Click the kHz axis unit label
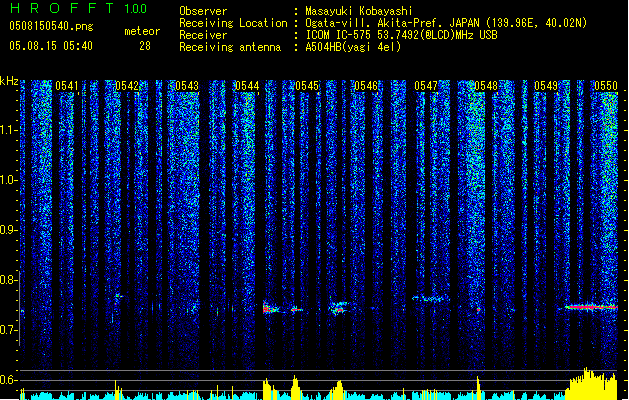The image size is (629, 400). point(9,81)
